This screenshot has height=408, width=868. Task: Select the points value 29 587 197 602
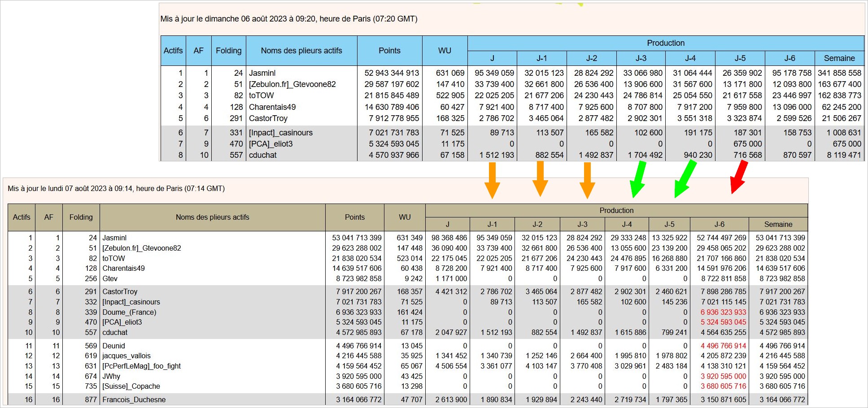[392, 84]
